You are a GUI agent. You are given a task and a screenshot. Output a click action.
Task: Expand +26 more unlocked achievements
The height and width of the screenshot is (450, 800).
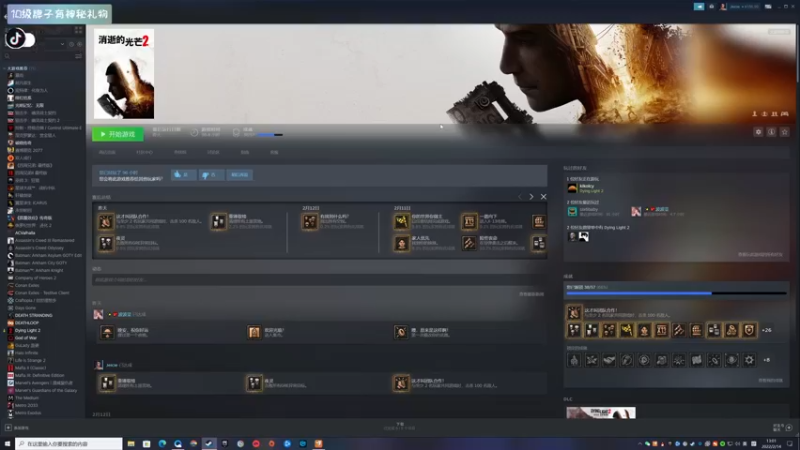point(766,330)
